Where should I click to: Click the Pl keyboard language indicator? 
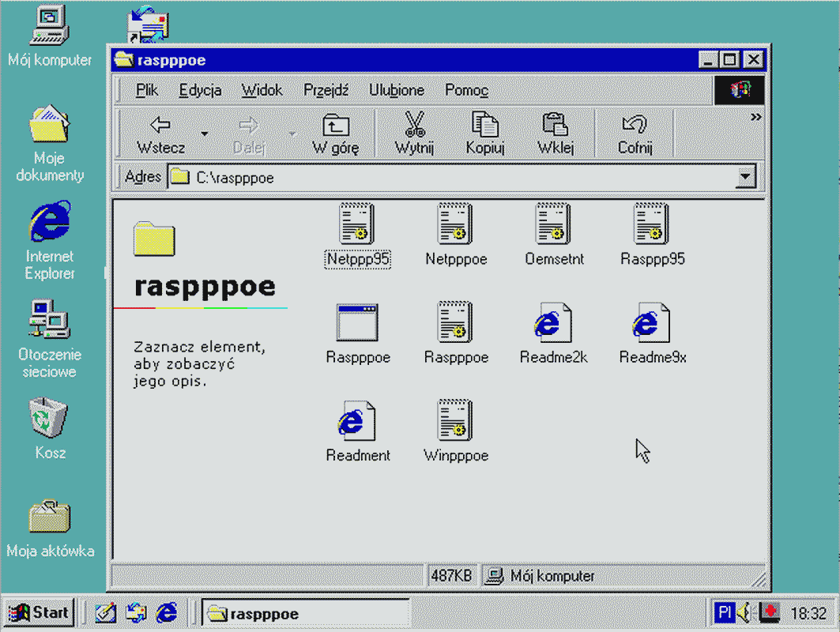click(724, 612)
